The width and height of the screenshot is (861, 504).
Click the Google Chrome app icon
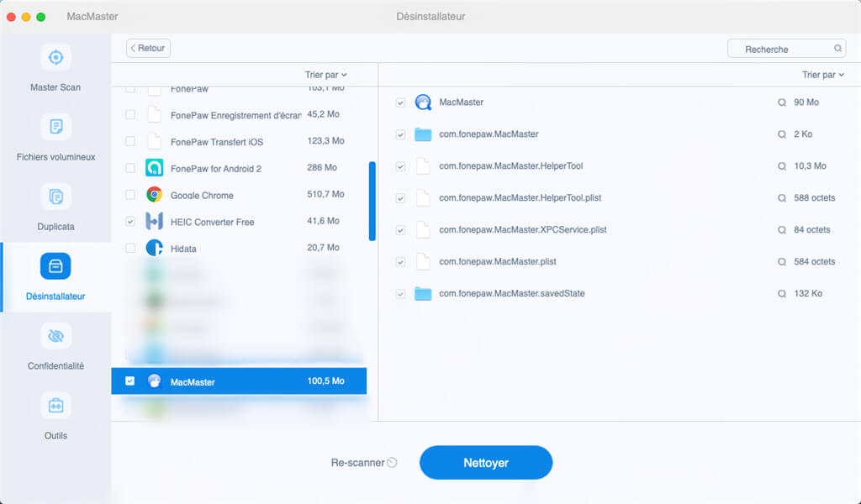point(155,194)
